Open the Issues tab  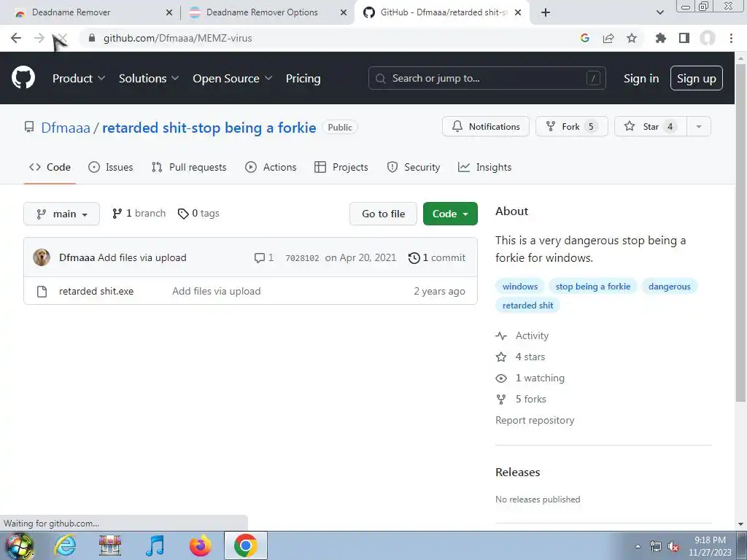[111, 167]
